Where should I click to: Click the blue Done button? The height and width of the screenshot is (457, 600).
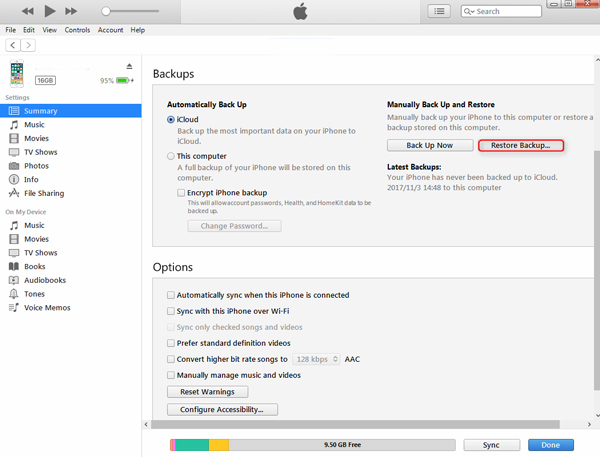coord(551,445)
